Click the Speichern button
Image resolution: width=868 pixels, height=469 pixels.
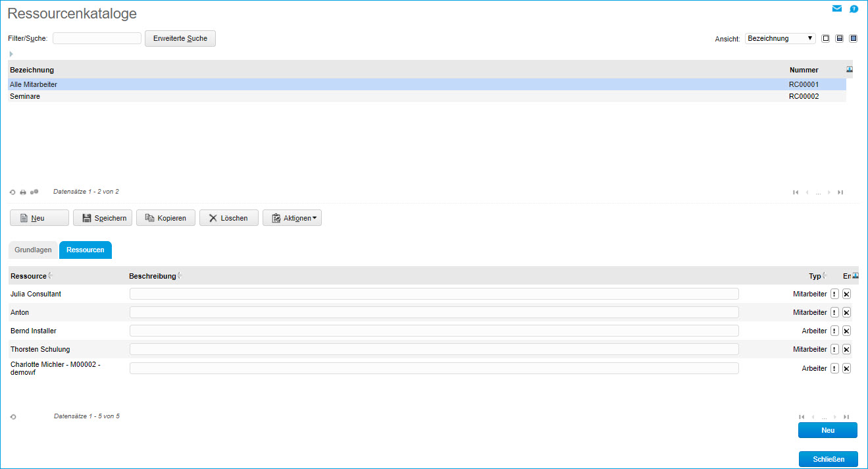pyautogui.click(x=103, y=218)
